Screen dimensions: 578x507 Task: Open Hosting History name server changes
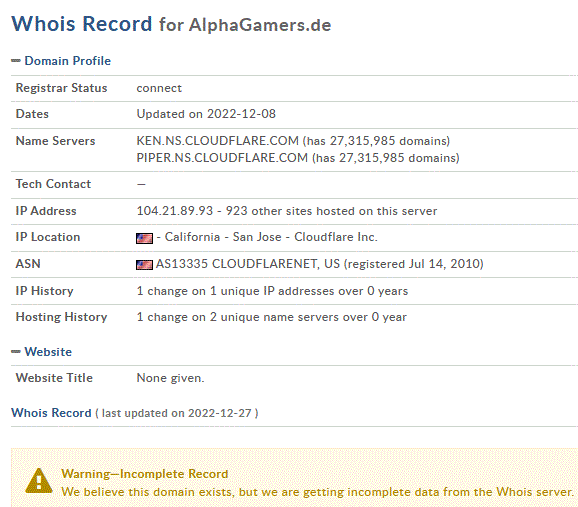tap(272, 317)
